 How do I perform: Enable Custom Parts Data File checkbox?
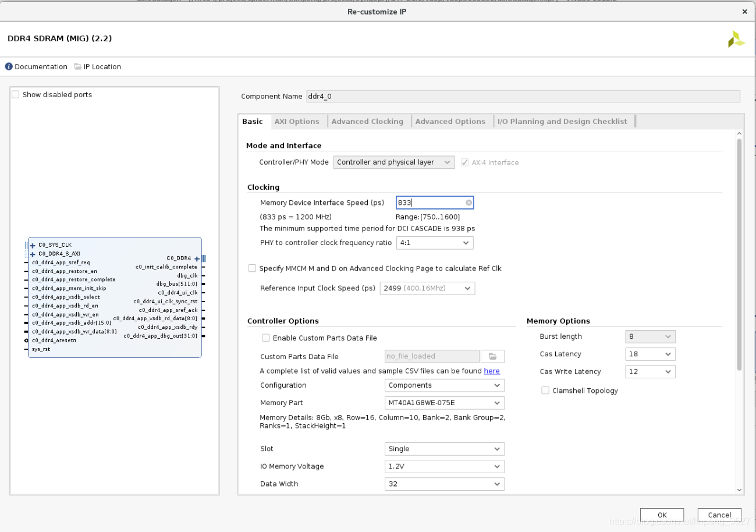(266, 338)
